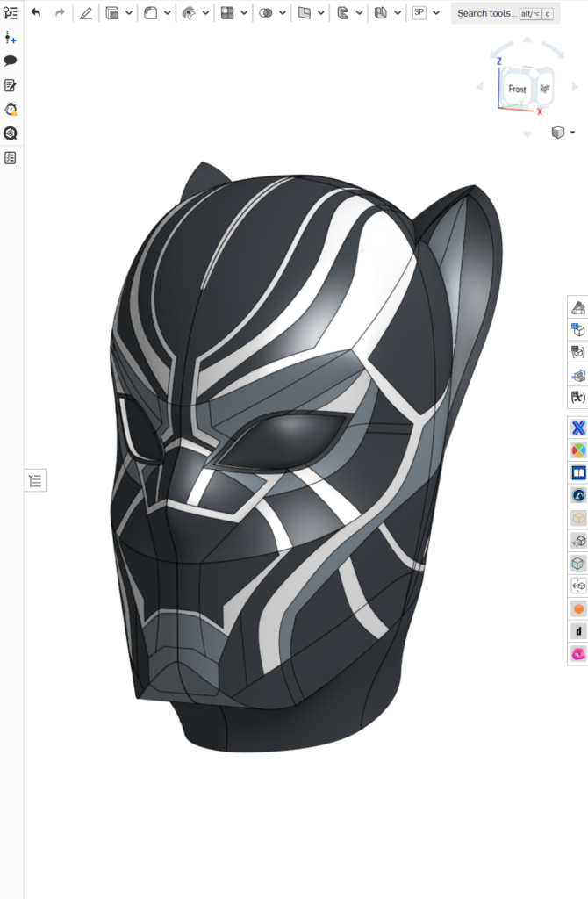Expand the sheet metal dropdown arrow
Image resolution: width=588 pixels, height=899 pixels.
point(359,12)
